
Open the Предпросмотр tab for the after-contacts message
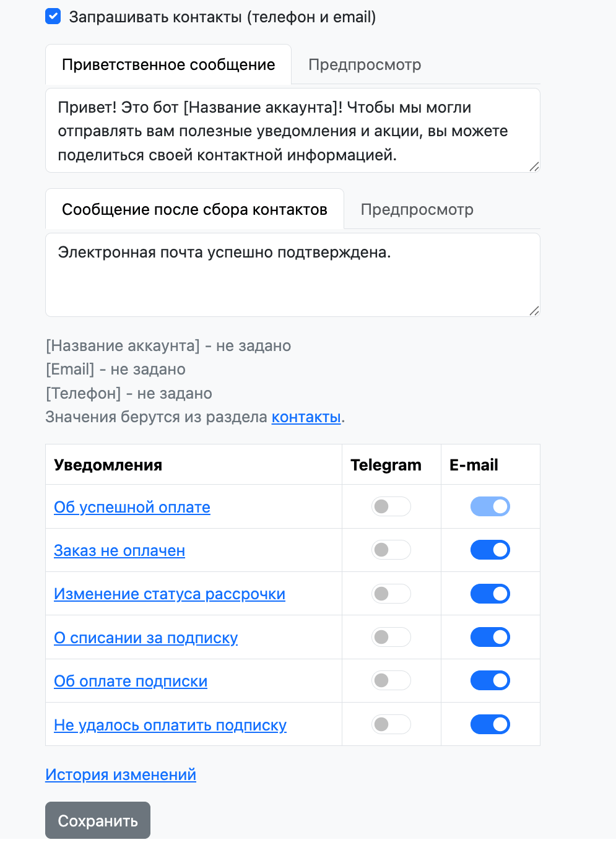coord(417,210)
